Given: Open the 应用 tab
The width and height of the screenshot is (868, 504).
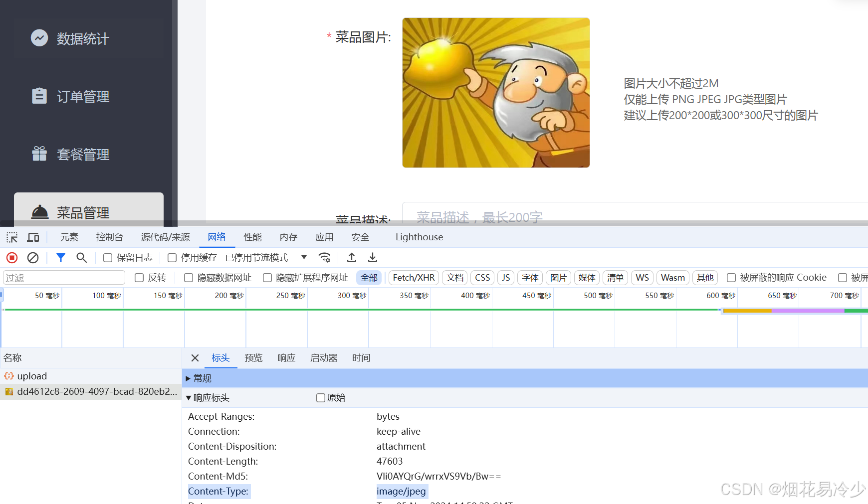Looking at the screenshot, I should point(324,237).
